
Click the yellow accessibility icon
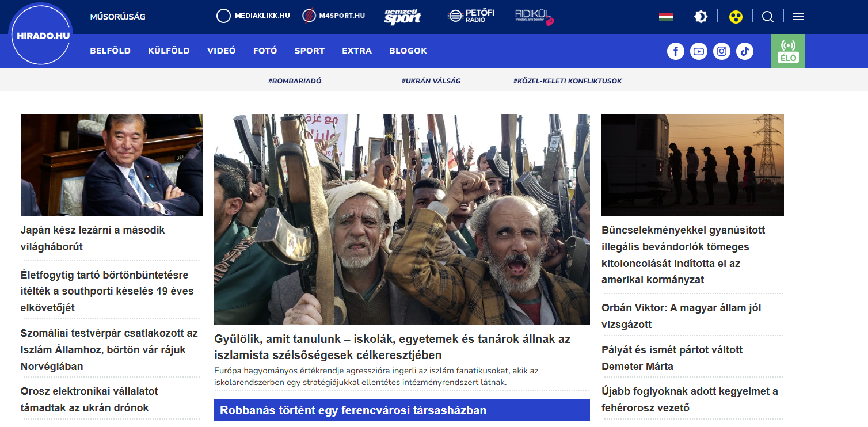tap(736, 17)
